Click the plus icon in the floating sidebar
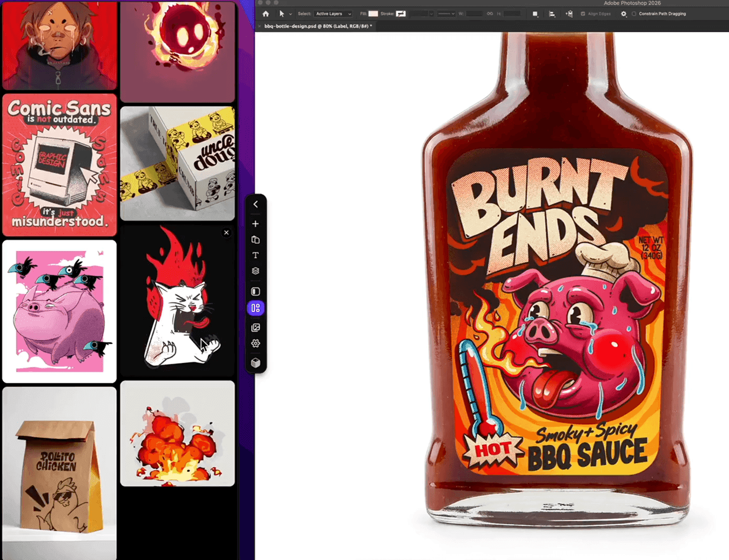 point(256,224)
